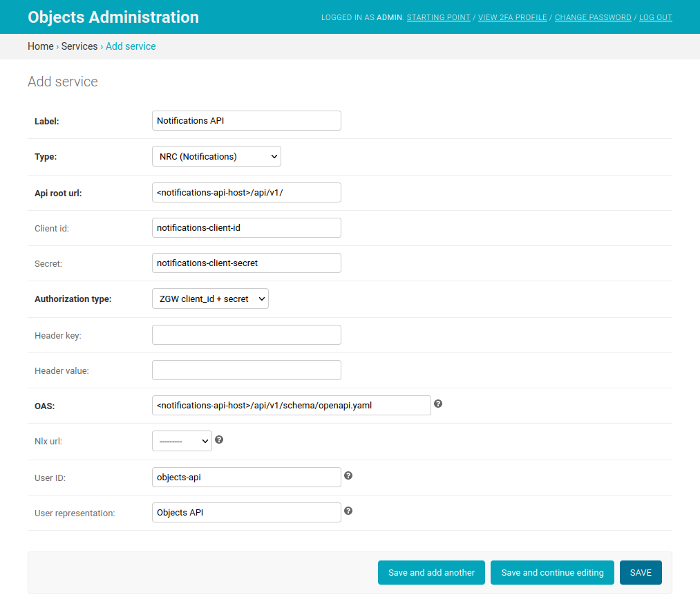Click the help icon next to OAS field
The image size is (700, 604).
point(438,404)
